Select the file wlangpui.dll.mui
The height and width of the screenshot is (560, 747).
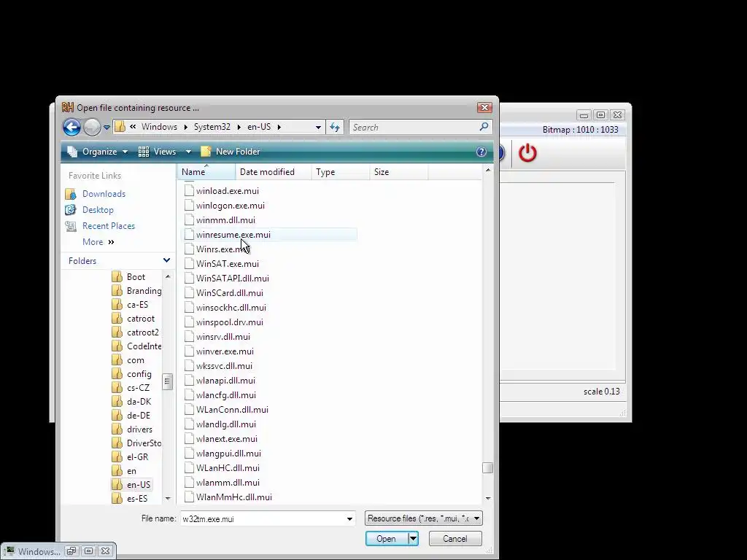228,454
